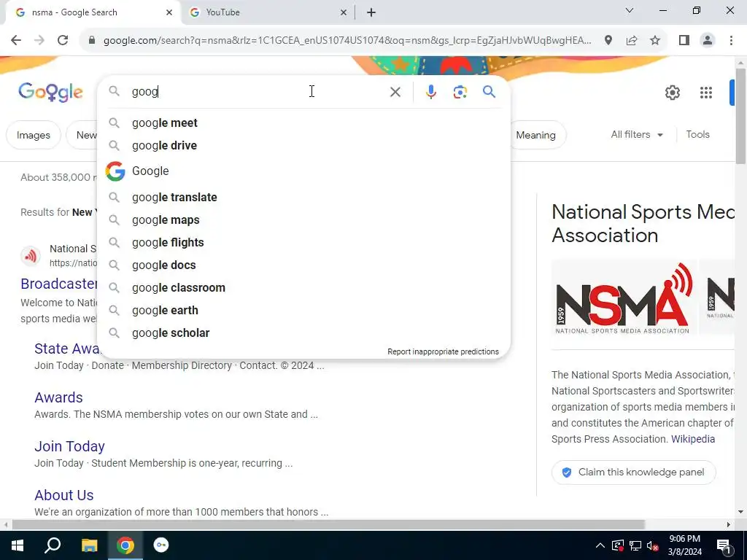Click the browser address bar URL
Image resolution: width=747 pixels, height=560 pixels.
coord(347,41)
